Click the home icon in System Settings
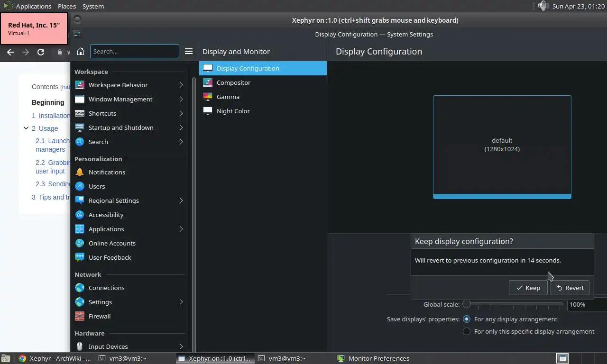Image resolution: width=607 pixels, height=364 pixels. point(81,51)
